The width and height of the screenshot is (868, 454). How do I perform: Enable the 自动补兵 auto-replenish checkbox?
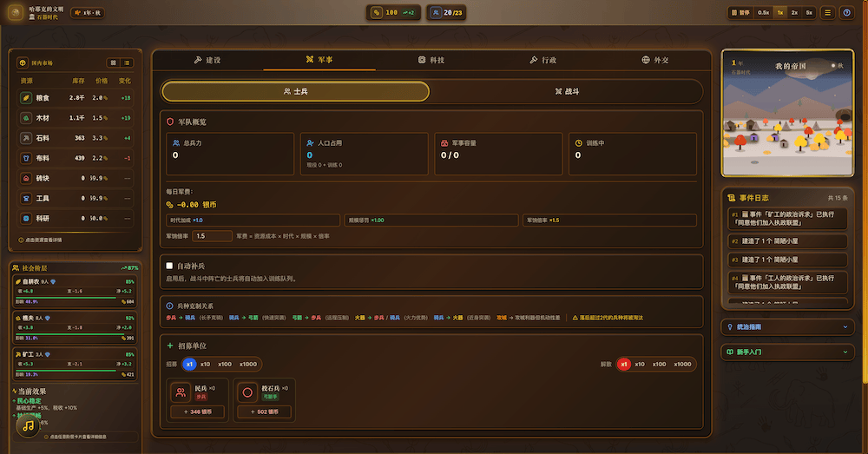[169, 266]
